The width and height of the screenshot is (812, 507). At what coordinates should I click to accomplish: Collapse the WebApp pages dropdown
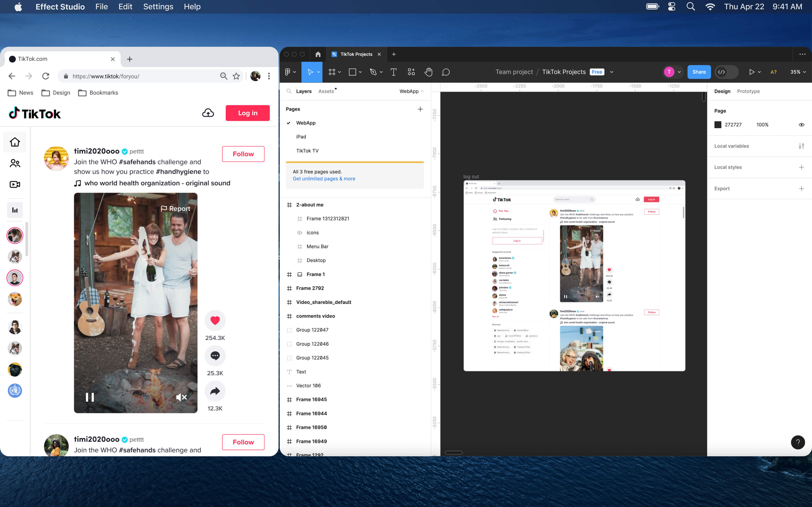click(x=411, y=91)
